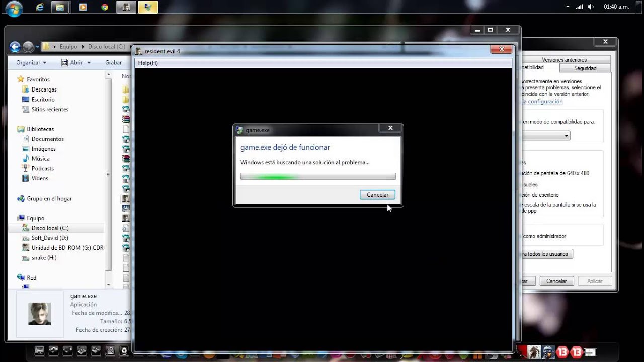Close the game.exe error dialog
The image size is (644, 362).
point(390,128)
